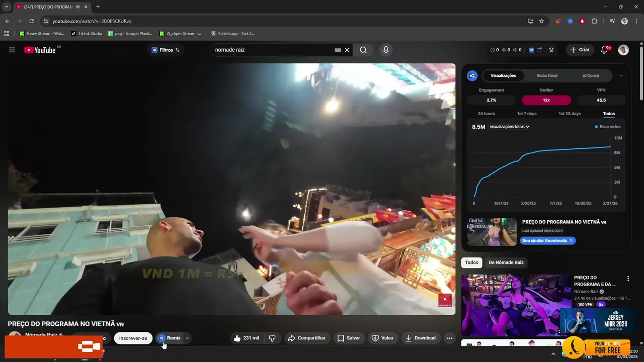This screenshot has height=362, width=644.
Task: Open the visualizações totais dropdown
Action: (509, 127)
